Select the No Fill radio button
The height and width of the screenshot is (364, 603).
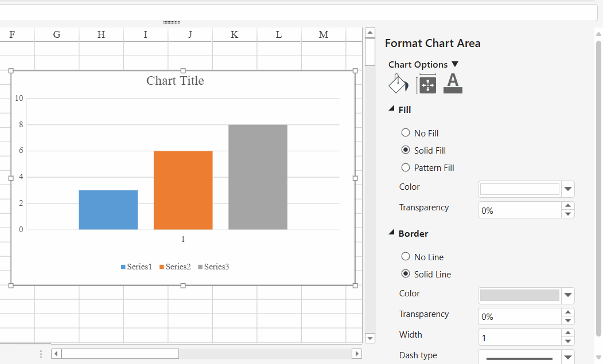[405, 132]
